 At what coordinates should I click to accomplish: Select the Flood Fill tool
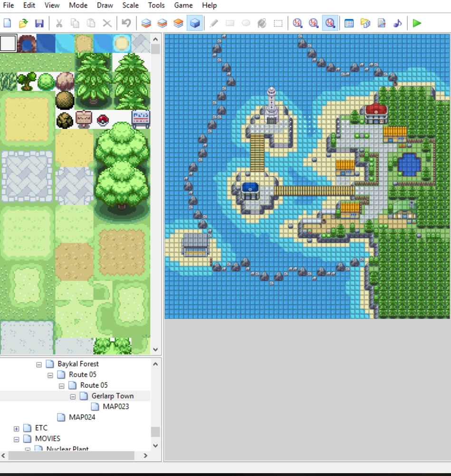tap(262, 23)
